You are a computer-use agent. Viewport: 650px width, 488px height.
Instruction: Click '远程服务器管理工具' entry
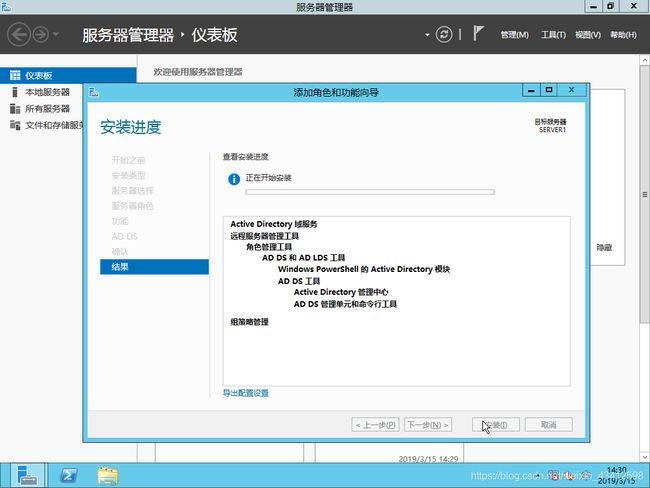(x=264, y=236)
